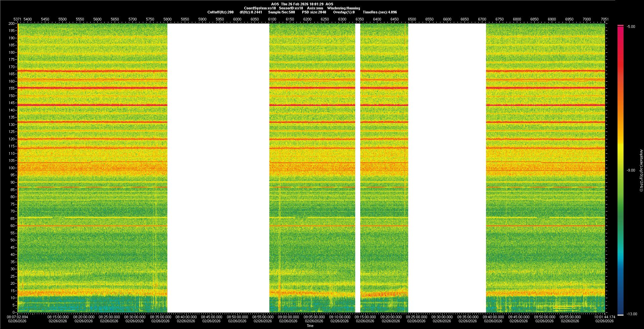The image size is (644, 329).
Task: Click the white data gap near 09:30
Action: tap(447, 168)
